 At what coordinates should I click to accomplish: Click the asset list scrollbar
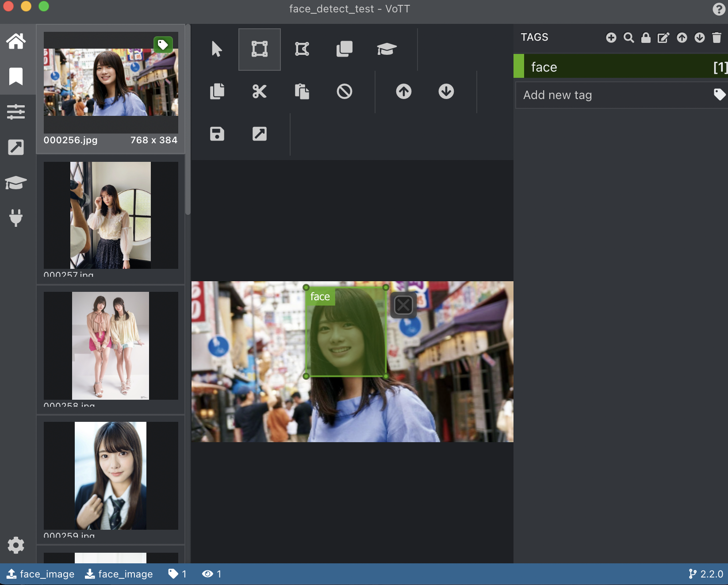(188, 119)
